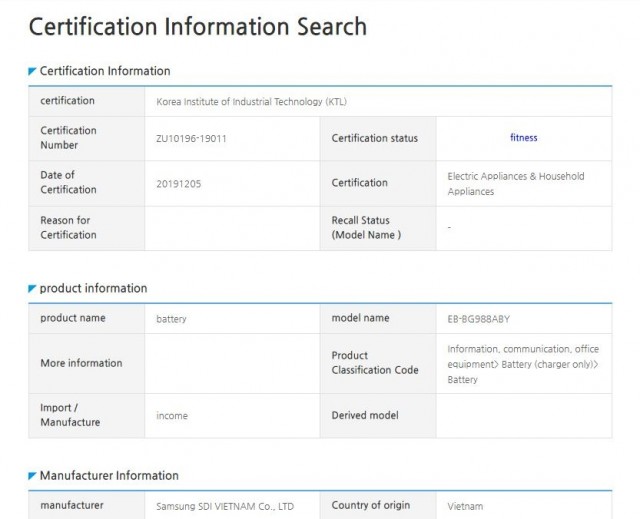Image resolution: width=640 pixels, height=519 pixels.
Task: Click the blue 'fitness' certification status link
Action: coord(523,138)
